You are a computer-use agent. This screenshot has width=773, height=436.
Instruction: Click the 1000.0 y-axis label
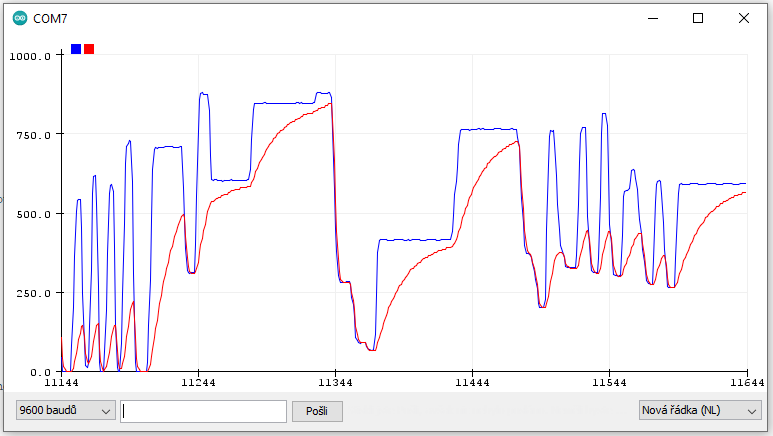tap(30, 56)
